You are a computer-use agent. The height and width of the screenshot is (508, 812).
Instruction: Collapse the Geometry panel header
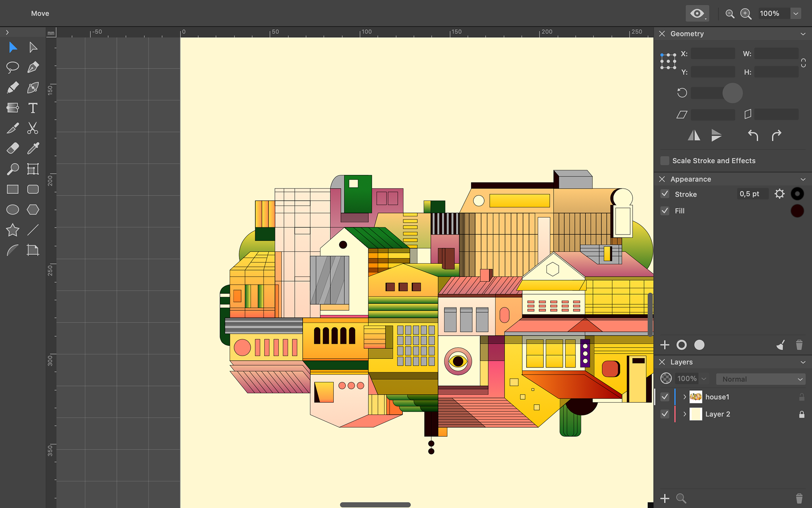click(803, 34)
